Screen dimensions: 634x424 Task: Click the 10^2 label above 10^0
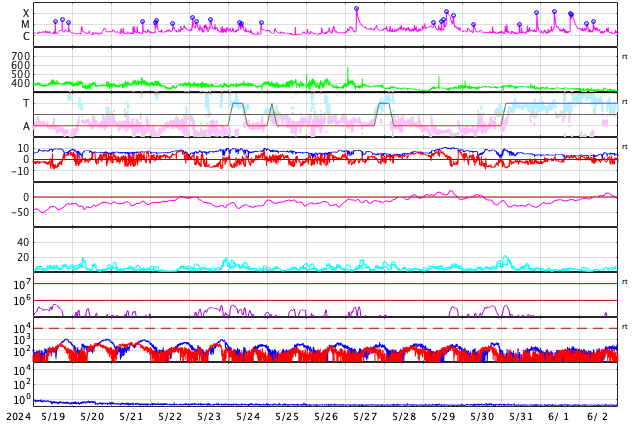pyautogui.click(x=22, y=385)
